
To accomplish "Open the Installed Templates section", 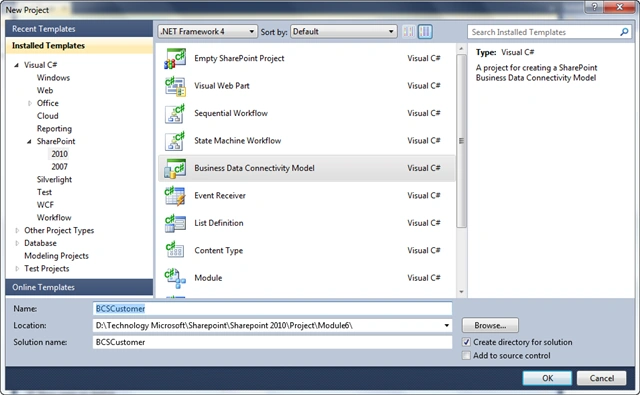I will tap(79, 46).
